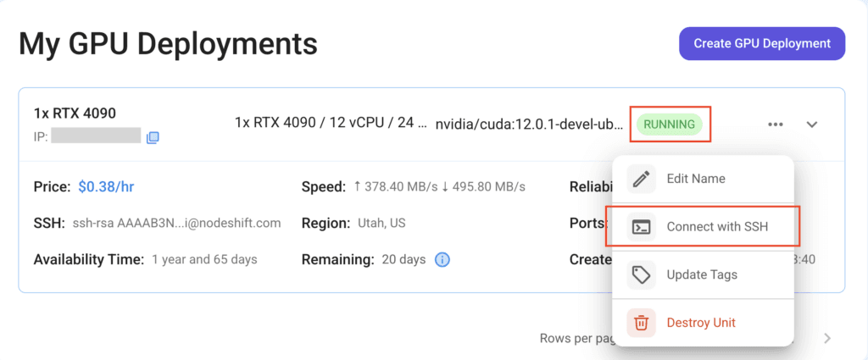Choose Destroy Unit in the menu
Screen dimensions: 868x360
703,323
